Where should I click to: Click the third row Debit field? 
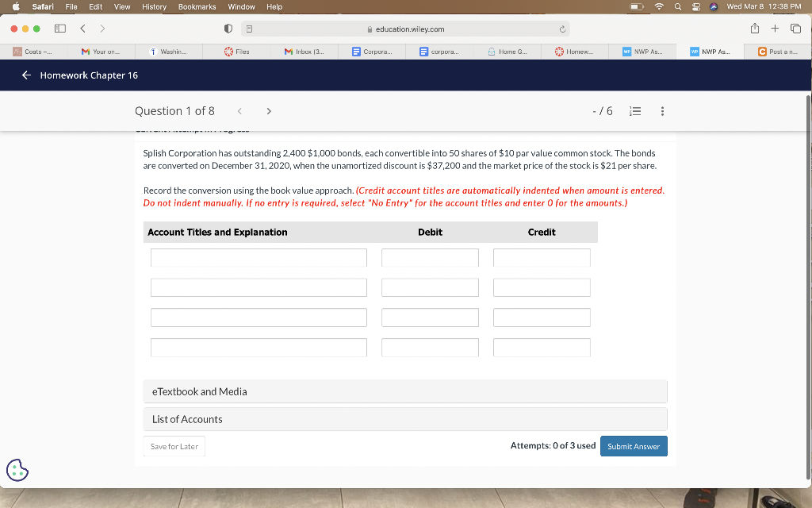(x=431, y=317)
